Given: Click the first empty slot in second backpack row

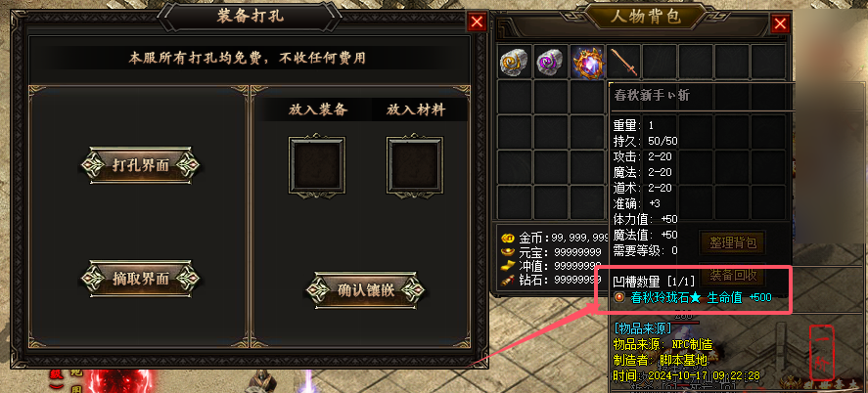Looking at the screenshot, I should pyautogui.click(x=515, y=98).
